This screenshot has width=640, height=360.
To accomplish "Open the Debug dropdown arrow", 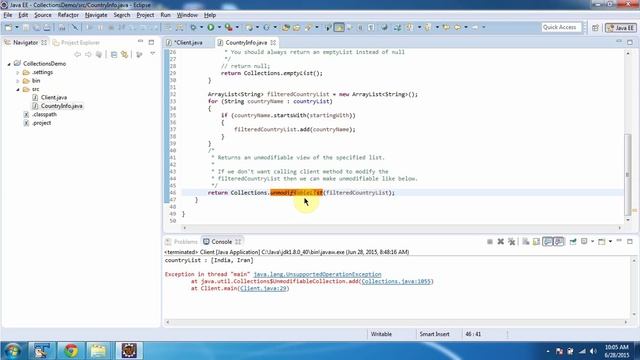I will (201, 27).
